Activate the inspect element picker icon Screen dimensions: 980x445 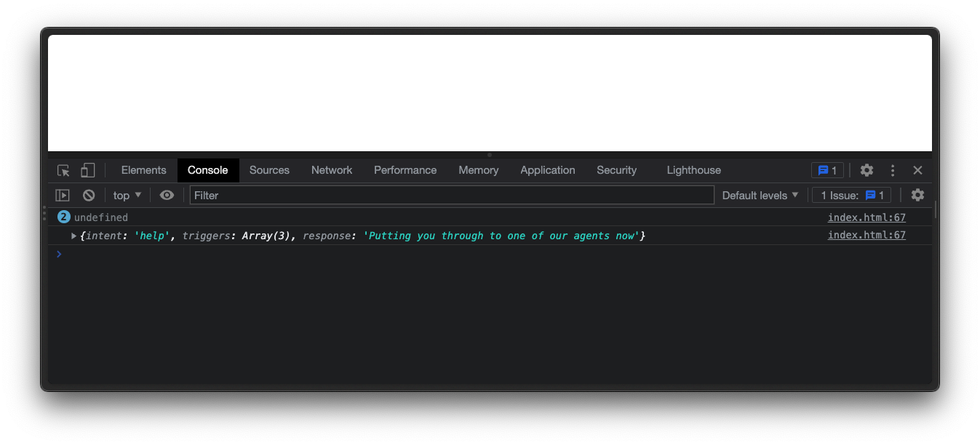(64, 170)
